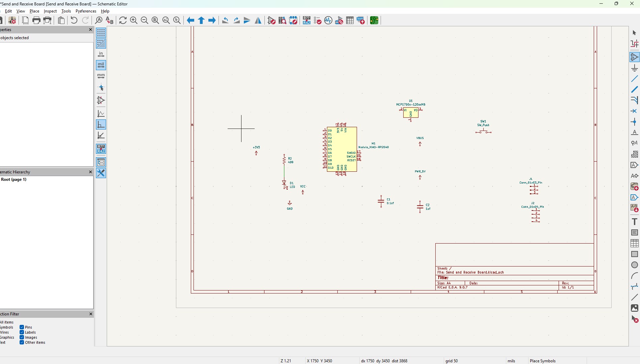
Task: Open the PCB editor green board icon
Action: [374, 21]
